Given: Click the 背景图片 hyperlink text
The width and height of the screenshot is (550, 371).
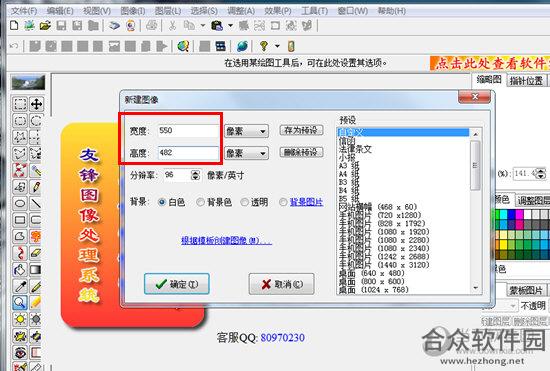Looking at the screenshot, I should 307,202.
